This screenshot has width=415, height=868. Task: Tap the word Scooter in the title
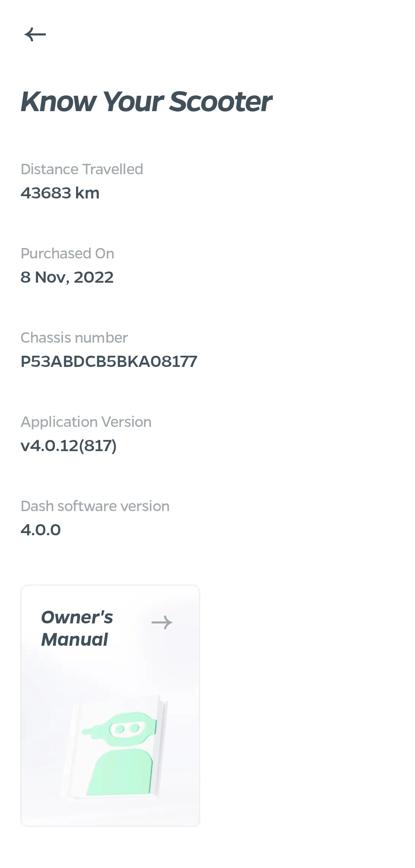(221, 102)
